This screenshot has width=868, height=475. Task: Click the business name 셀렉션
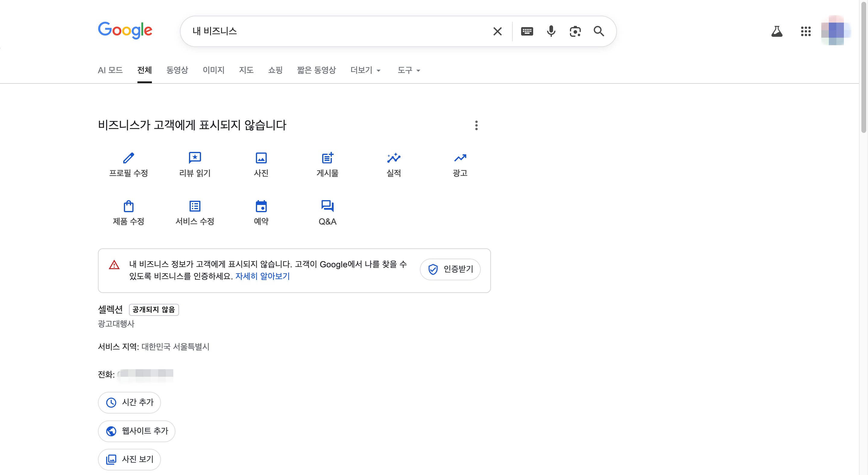tap(110, 309)
